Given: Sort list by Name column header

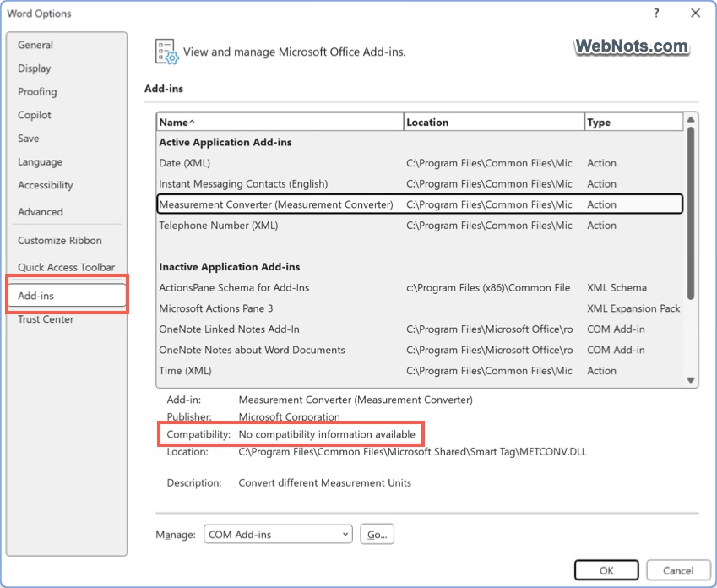Looking at the screenshot, I should (280, 122).
